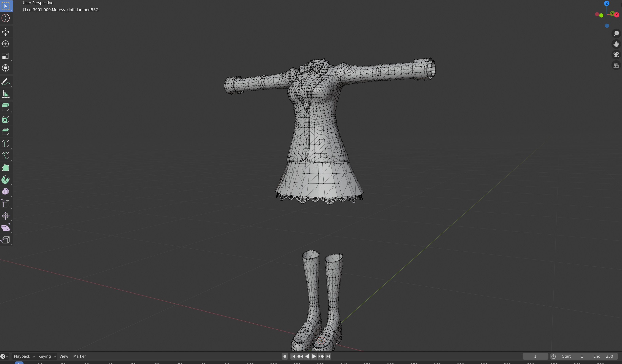The width and height of the screenshot is (622, 364).
Task: Expand the Keying dropdown
Action: (47, 356)
